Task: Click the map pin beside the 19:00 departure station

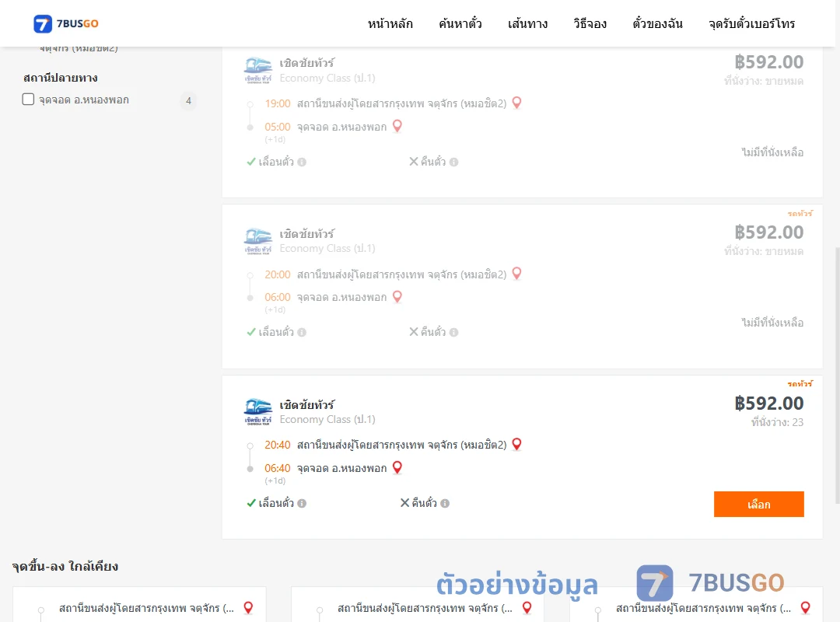Action: (517, 103)
